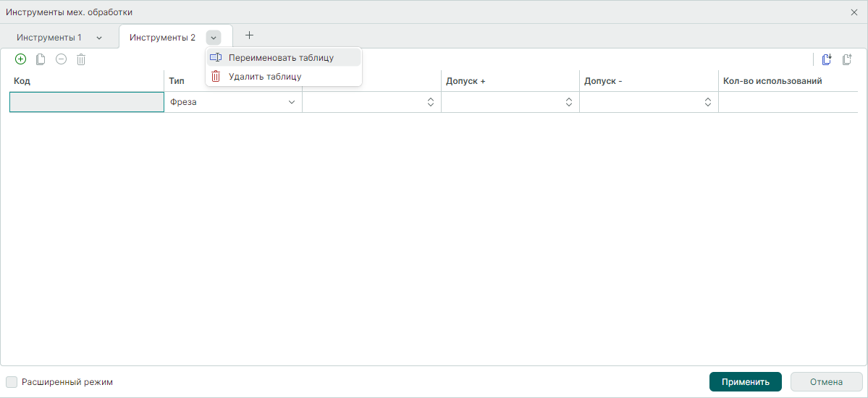Enable the Расширенный режим checkbox
The width and height of the screenshot is (868, 398).
[x=12, y=381]
